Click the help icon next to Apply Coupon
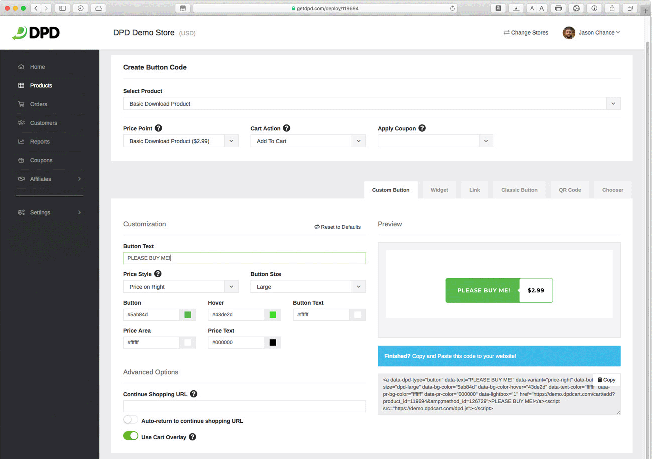The height and width of the screenshot is (459, 652). coord(423,129)
